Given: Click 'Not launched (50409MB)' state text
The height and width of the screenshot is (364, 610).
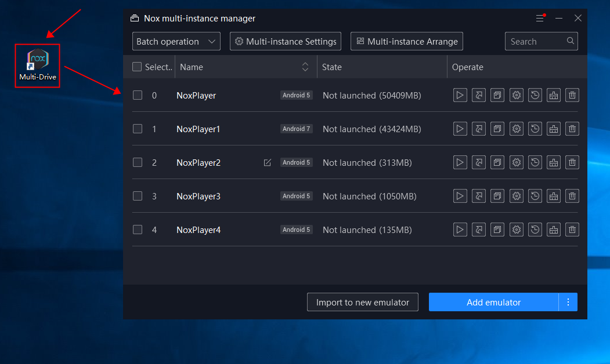Looking at the screenshot, I should click(x=372, y=95).
